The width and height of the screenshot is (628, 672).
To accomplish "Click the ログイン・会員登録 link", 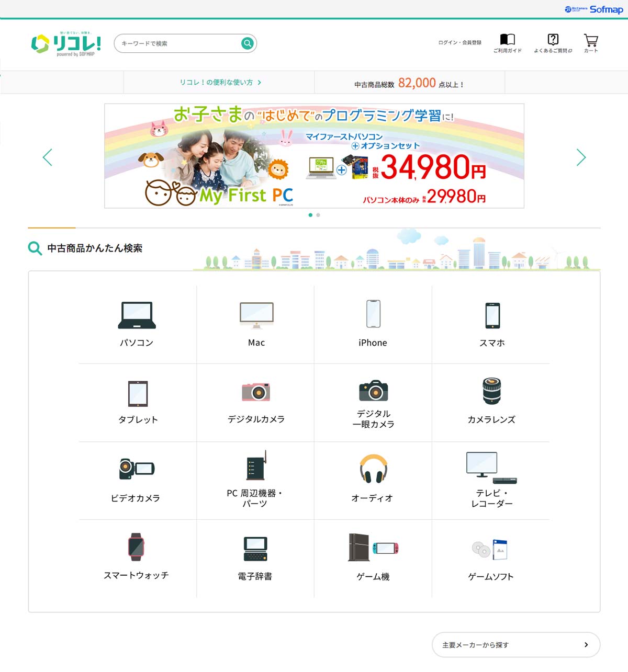I will [460, 42].
